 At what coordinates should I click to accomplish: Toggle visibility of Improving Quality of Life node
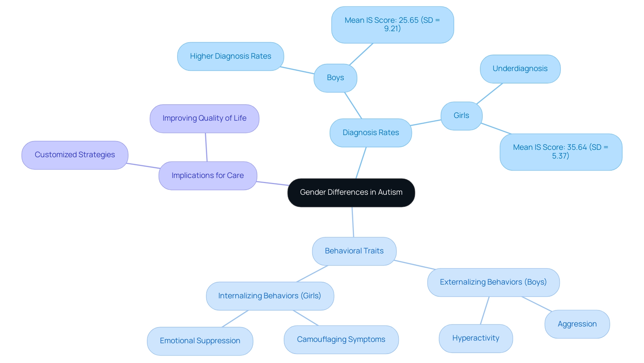(x=204, y=117)
